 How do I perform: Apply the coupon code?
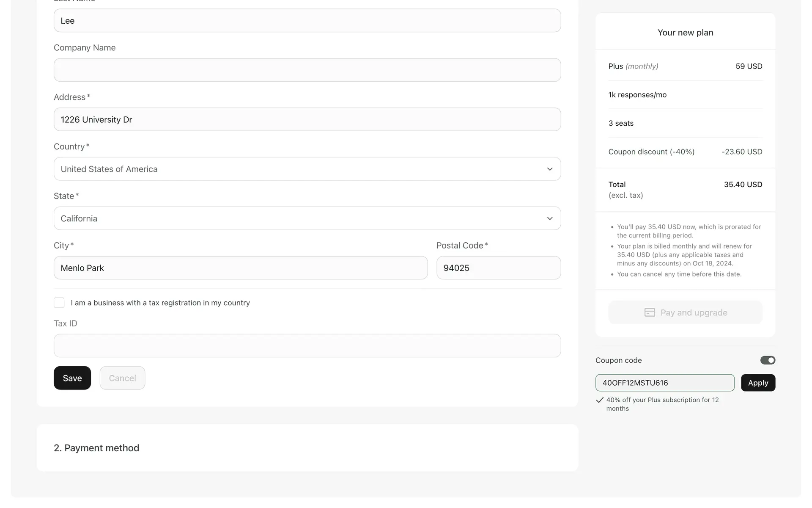[x=757, y=383]
